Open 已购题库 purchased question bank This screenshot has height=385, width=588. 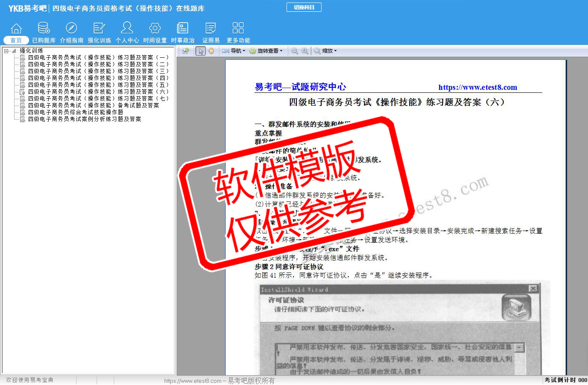[44, 33]
